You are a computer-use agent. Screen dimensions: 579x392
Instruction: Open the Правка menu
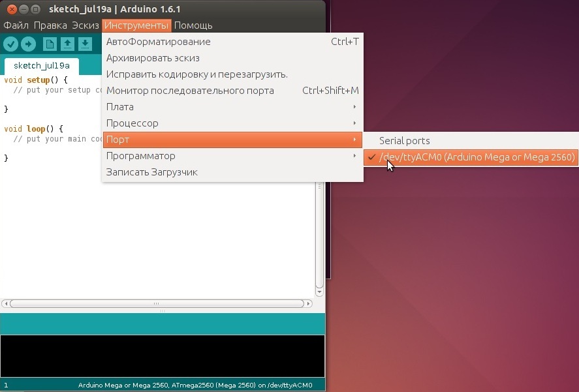pos(50,25)
